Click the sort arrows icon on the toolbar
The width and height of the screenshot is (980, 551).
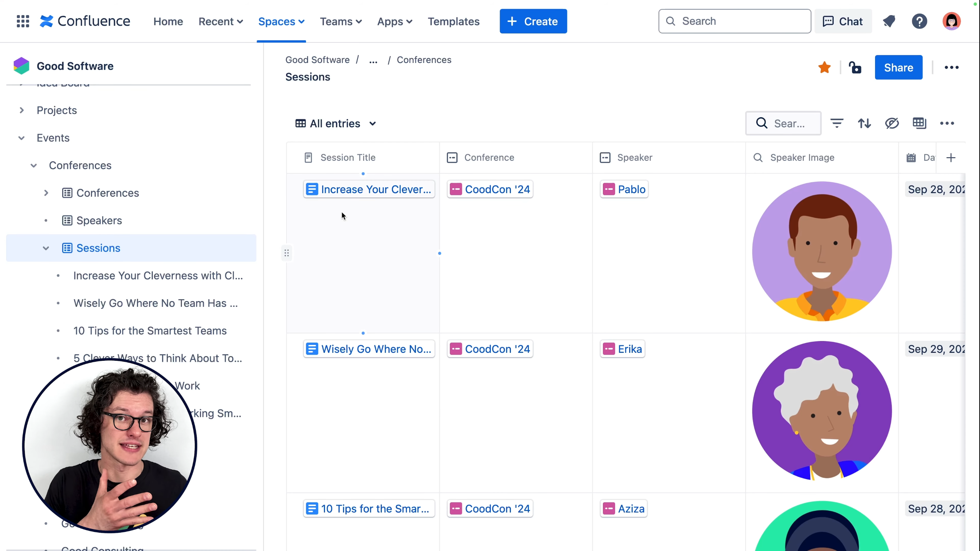[x=864, y=123]
